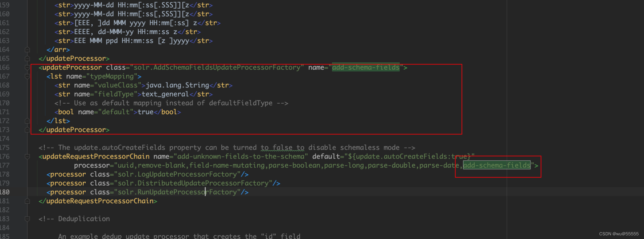Select line number 174 in the gutter
This screenshot has height=239, width=644.
click(5, 139)
